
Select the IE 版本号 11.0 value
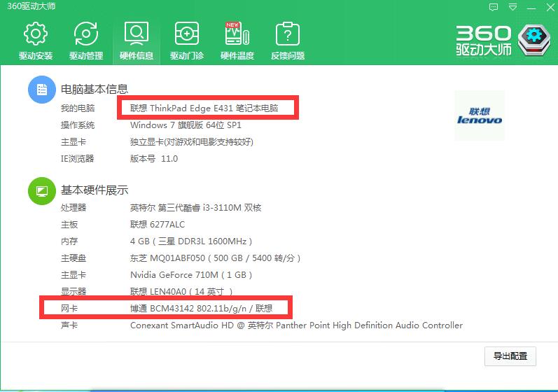pos(154,159)
